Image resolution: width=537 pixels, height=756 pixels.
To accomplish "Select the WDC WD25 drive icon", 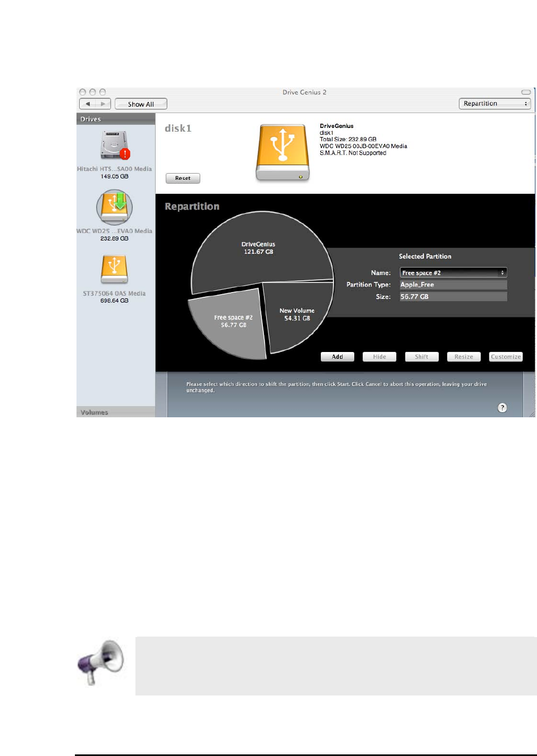I will click(114, 207).
